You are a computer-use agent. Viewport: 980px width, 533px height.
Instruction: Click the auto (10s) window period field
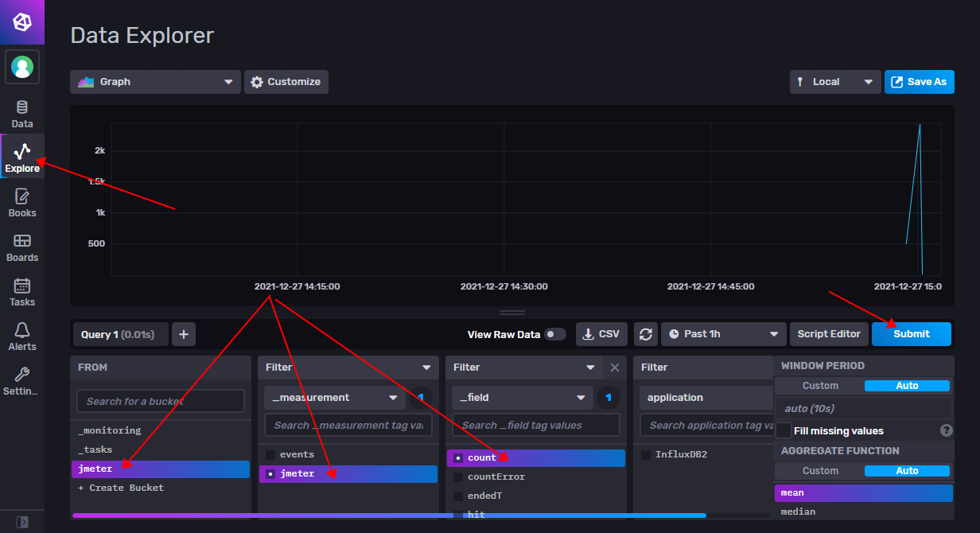pos(863,408)
